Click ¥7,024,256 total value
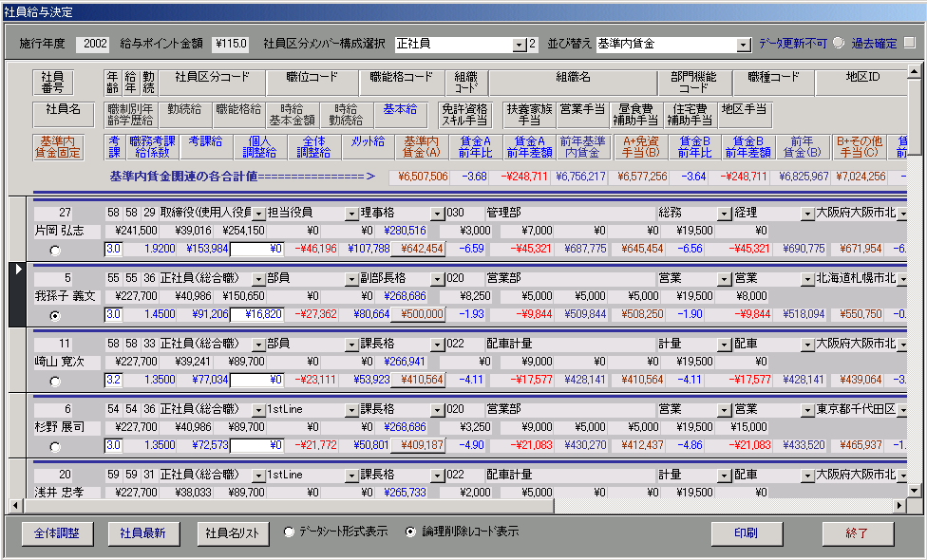This screenshot has height=560, width=927. click(x=861, y=177)
